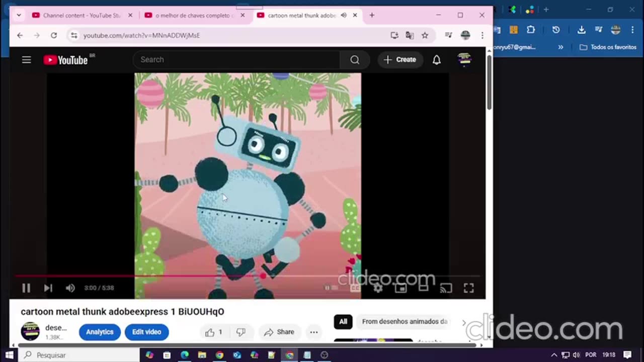Dislike the video with thumbs down

tap(241, 332)
